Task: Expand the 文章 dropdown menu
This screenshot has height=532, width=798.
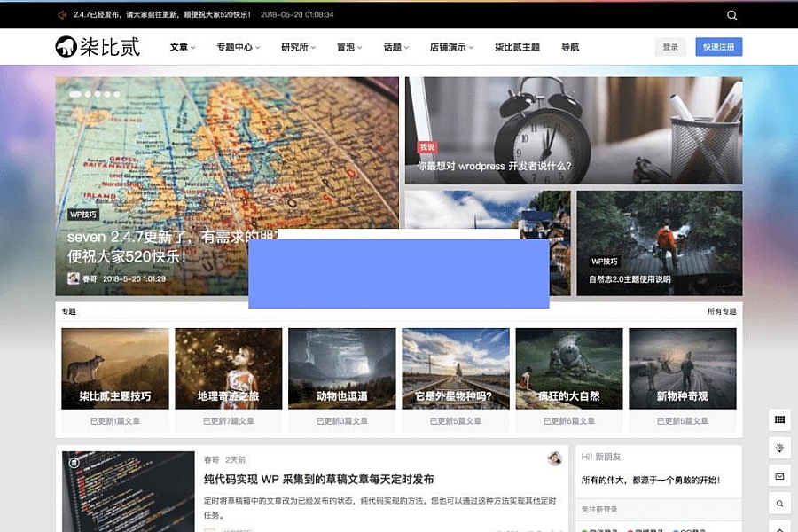Action: (x=183, y=47)
